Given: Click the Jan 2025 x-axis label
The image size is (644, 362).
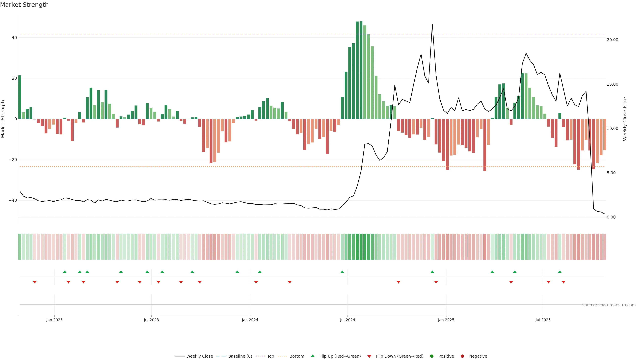Looking at the screenshot, I should pos(446,320).
